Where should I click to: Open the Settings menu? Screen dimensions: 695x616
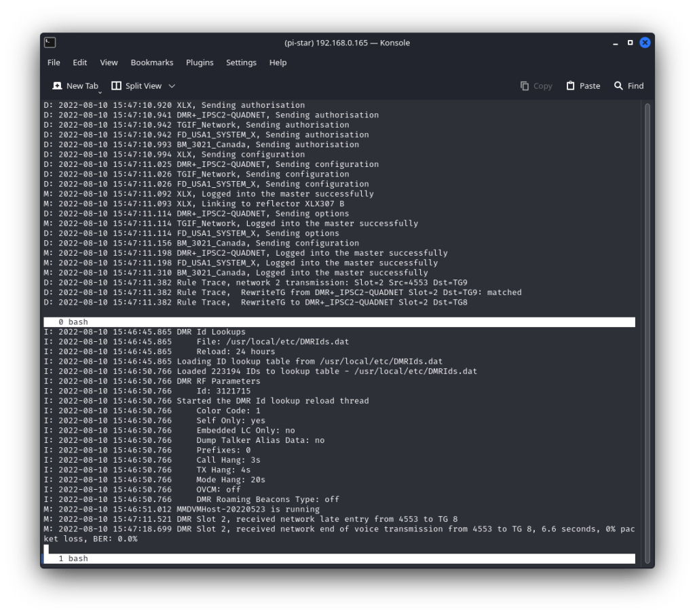coord(241,62)
